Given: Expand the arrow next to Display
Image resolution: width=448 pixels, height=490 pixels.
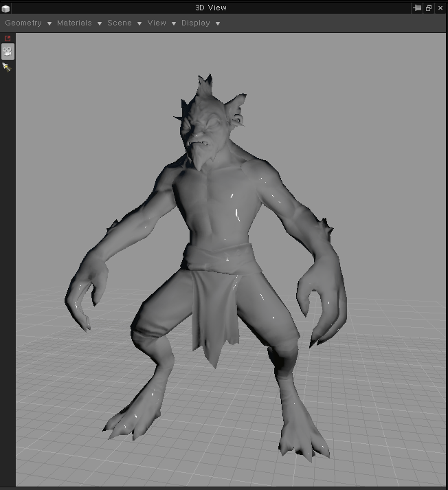Looking at the screenshot, I should pos(218,23).
